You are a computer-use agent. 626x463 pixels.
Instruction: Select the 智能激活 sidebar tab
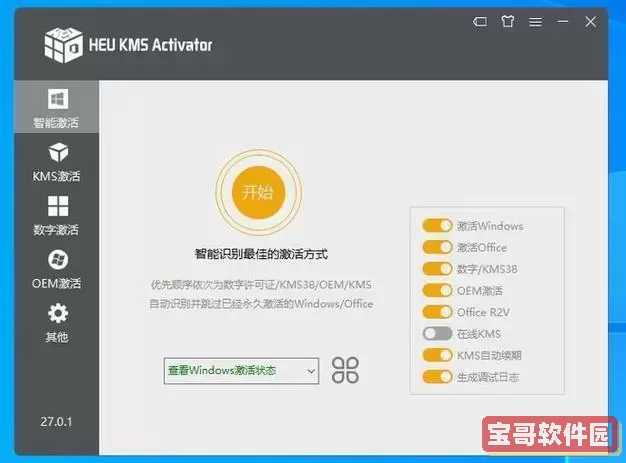click(57, 107)
